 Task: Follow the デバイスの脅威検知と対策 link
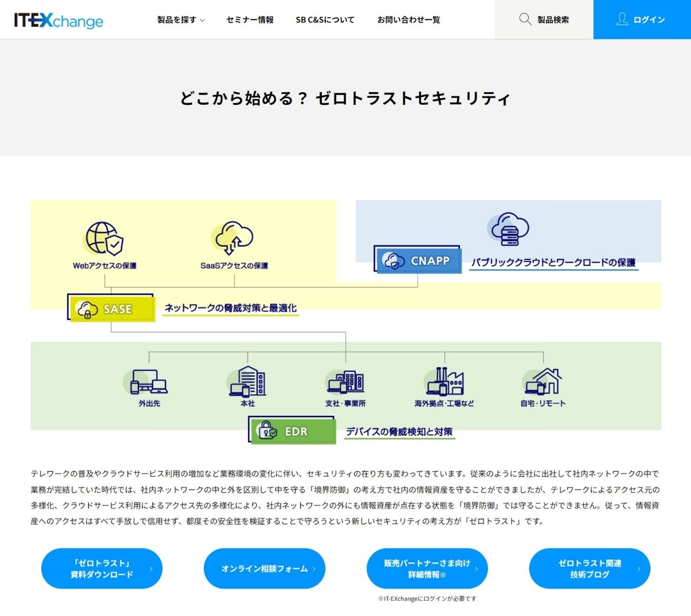tap(399, 432)
